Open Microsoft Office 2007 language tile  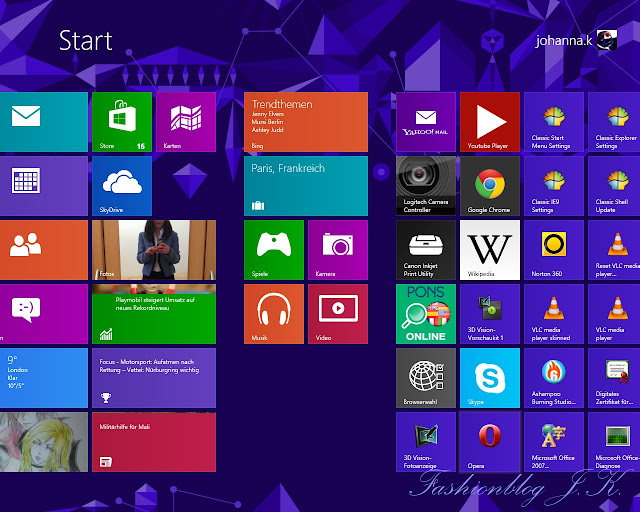tap(554, 442)
